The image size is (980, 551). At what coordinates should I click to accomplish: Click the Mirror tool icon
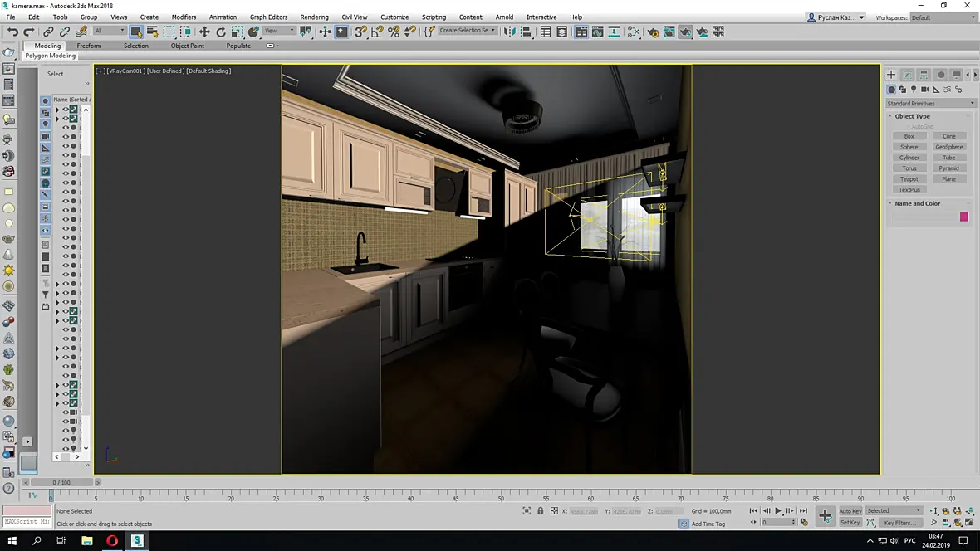pos(510,32)
